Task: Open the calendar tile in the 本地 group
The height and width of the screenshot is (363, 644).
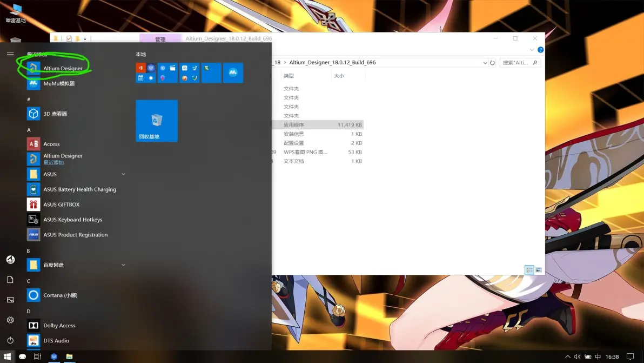Action: click(x=141, y=78)
